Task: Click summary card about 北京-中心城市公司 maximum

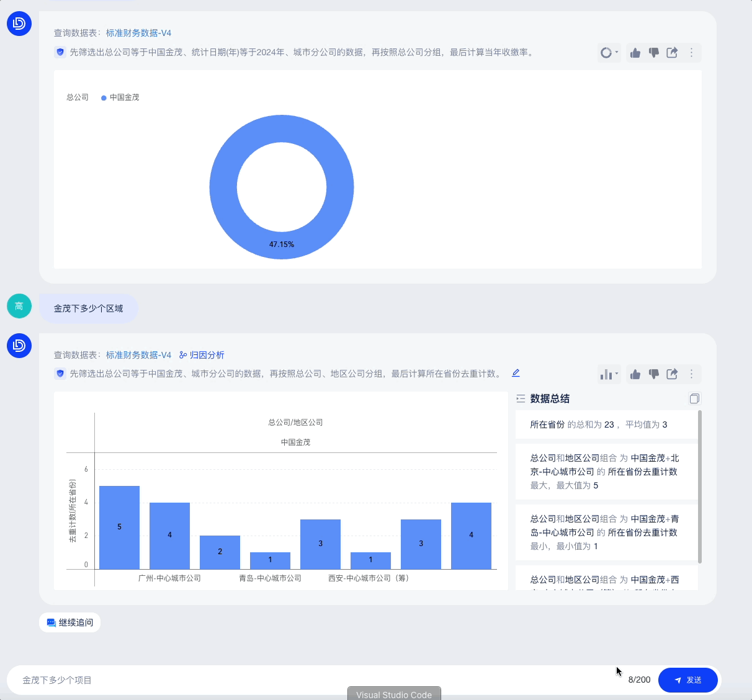Action: pyautogui.click(x=607, y=472)
